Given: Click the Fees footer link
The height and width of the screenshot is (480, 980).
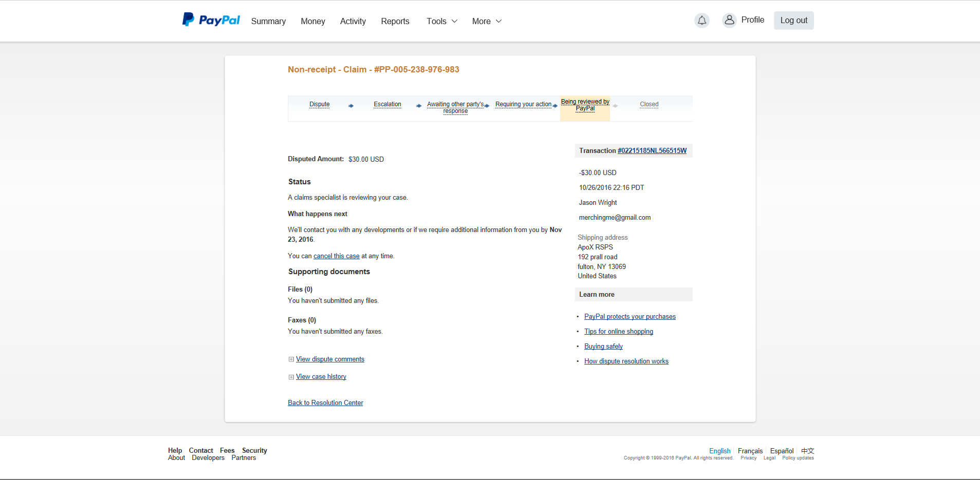Looking at the screenshot, I should [x=227, y=450].
